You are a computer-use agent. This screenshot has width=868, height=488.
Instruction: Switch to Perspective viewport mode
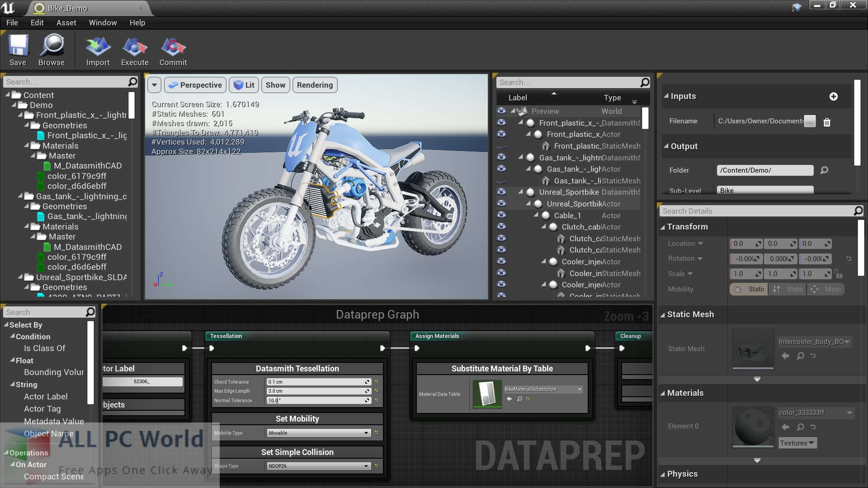click(x=196, y=84)
